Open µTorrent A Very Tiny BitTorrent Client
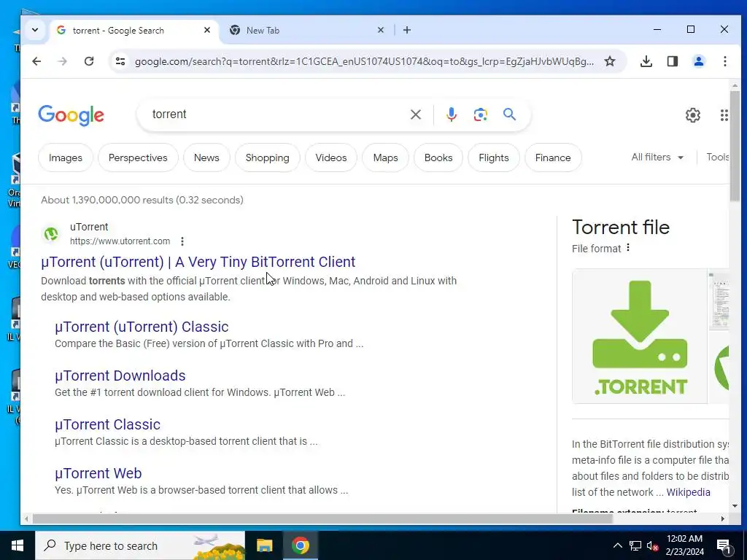Image resolution: width=747 pixels, height=560 pixels. click(198, 262)
